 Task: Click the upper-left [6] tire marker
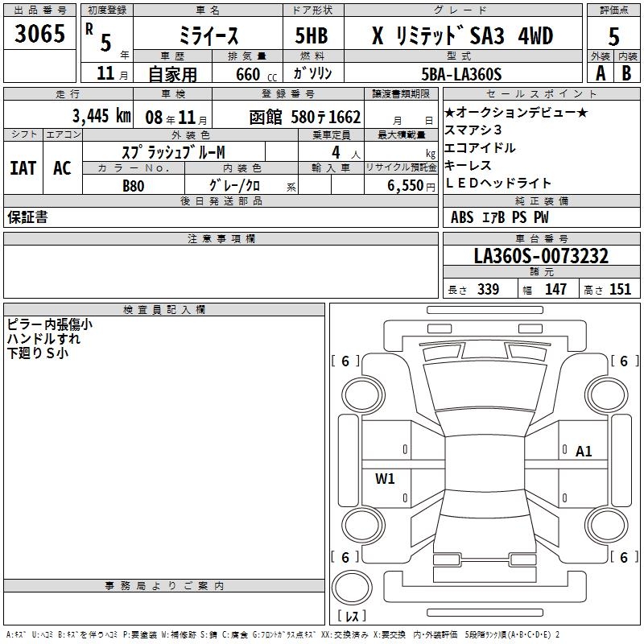pyautogui.click(x=345, y=361)
